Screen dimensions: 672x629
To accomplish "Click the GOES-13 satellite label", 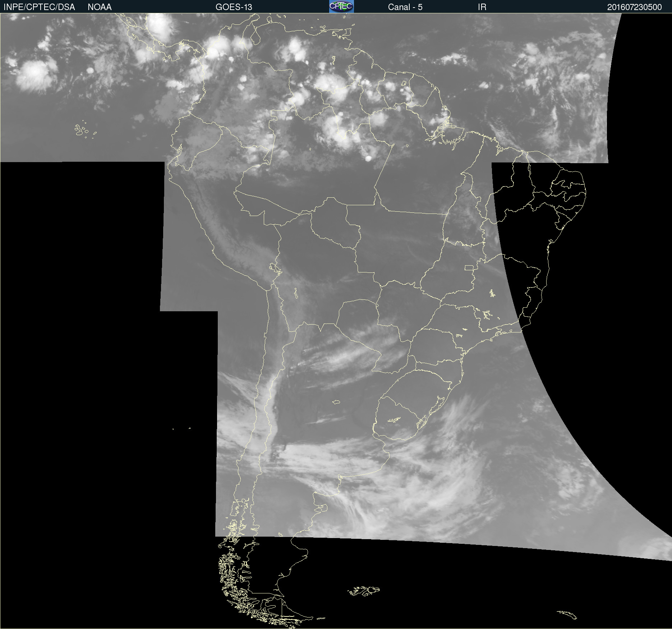I will click(x=234, y=7).
